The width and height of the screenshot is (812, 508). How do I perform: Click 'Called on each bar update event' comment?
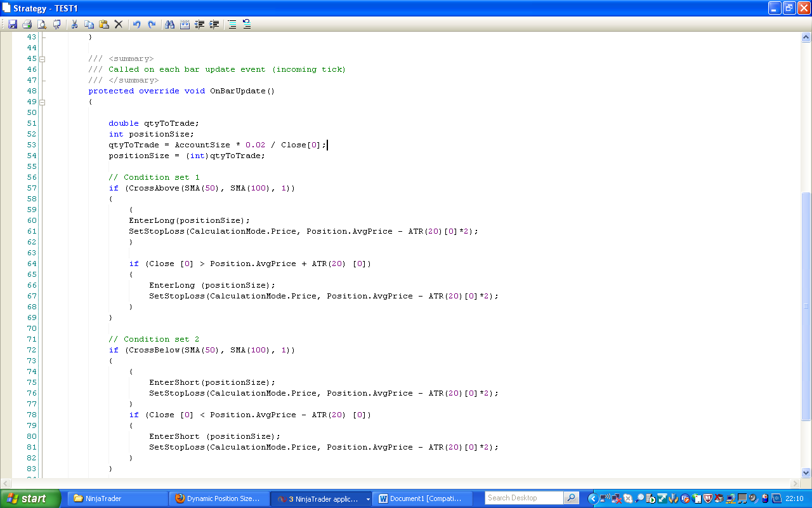click(x=217, y=69)
